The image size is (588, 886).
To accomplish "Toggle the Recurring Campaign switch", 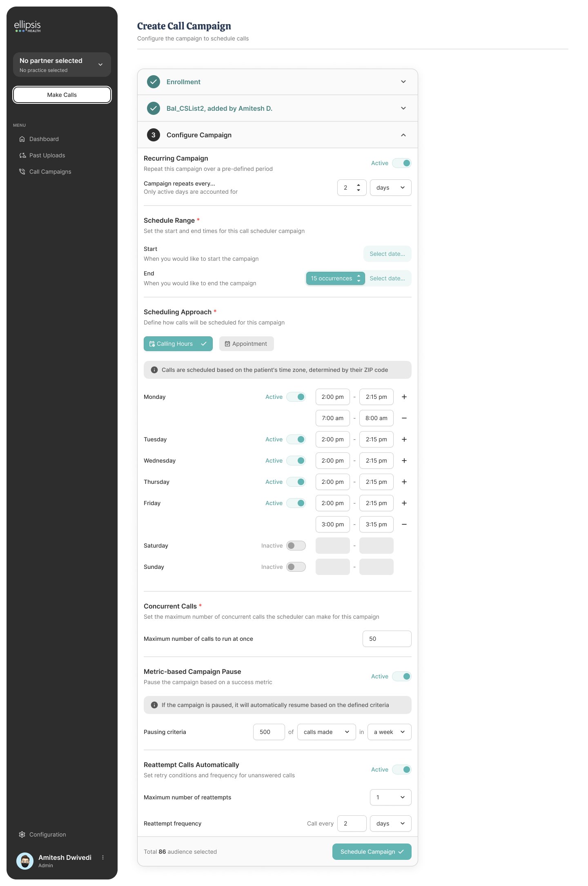I will click(402, 163).
